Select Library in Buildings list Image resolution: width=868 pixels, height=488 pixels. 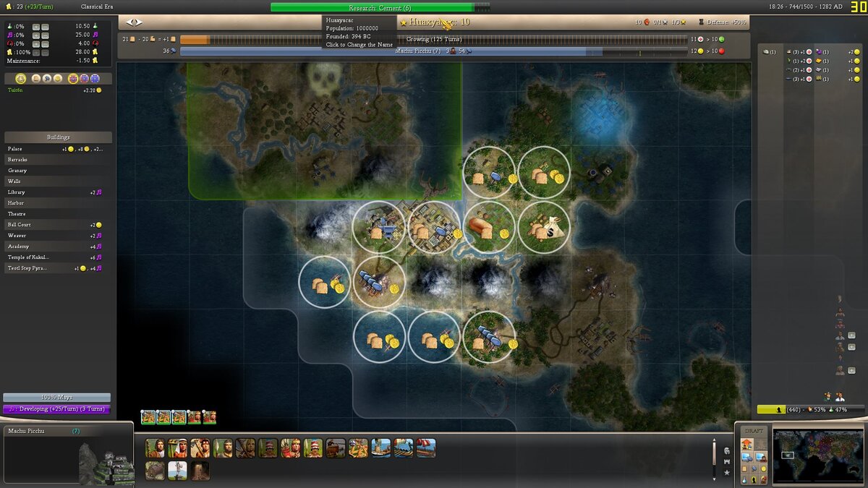click(58, 192)
